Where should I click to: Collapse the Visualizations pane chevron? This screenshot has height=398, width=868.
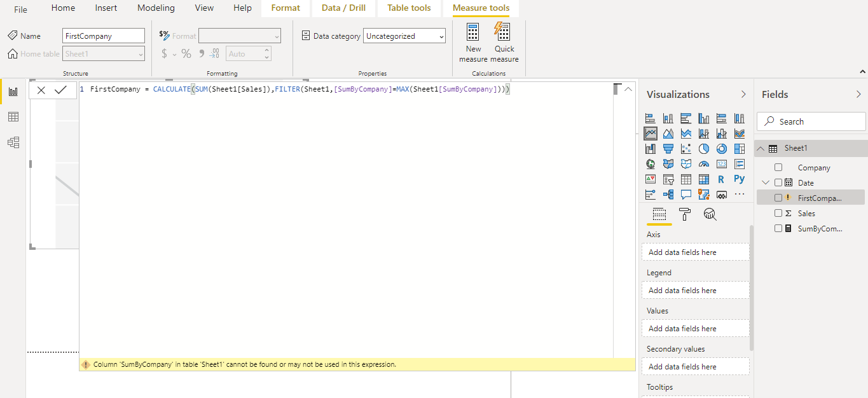click(743, 94)
